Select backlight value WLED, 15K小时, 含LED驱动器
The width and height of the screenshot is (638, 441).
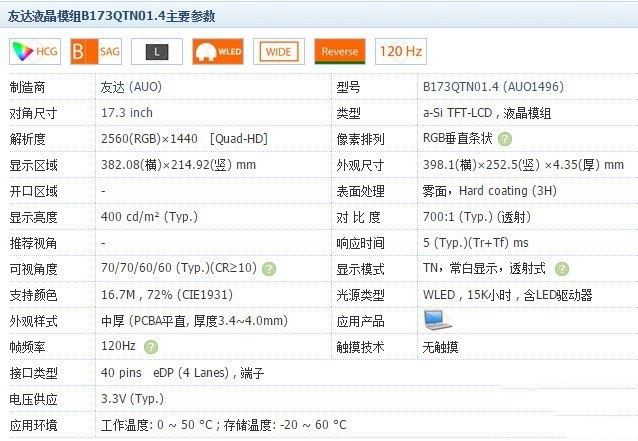pyautogui.click(x=507, y=295)
